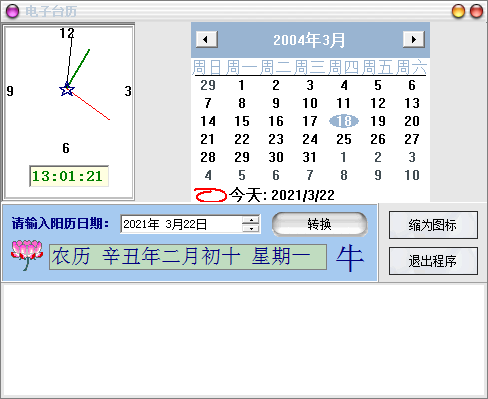Click the purple orb icon in title bar

tap(13, 11)
